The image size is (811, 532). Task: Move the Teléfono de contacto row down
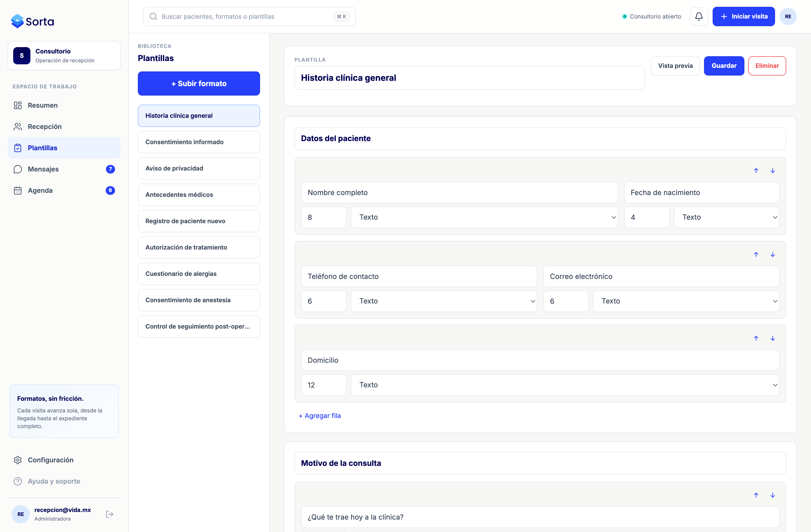click(772, 254)
